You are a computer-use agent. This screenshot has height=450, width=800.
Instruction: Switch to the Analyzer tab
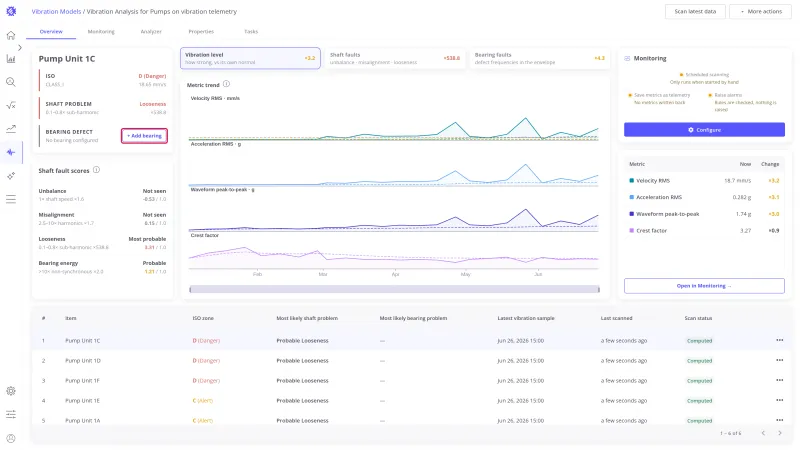coord(151,32)
